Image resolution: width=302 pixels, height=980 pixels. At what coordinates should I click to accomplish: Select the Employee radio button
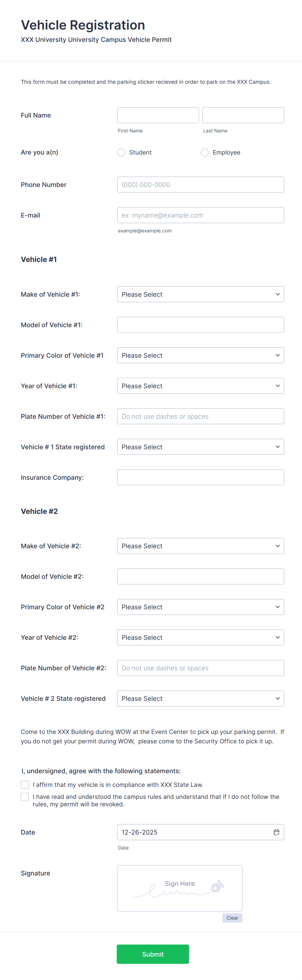click(x=205, y=152)
